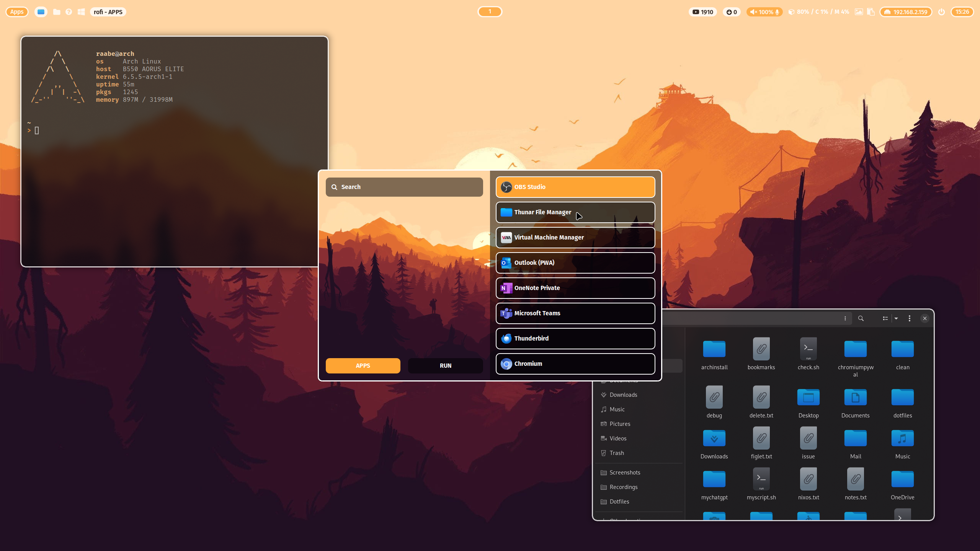Toggle list view in file manager
Image resolution: width=980 pixels, height=551 pixels.
pos(885,318)
